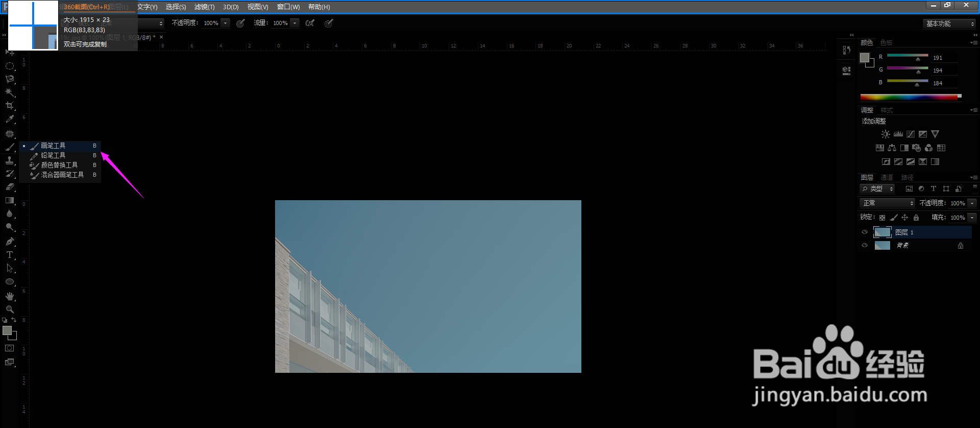Select the Clone Stamp tool
The height and width of the screenshot is (428, 980).
coord(10,160)
